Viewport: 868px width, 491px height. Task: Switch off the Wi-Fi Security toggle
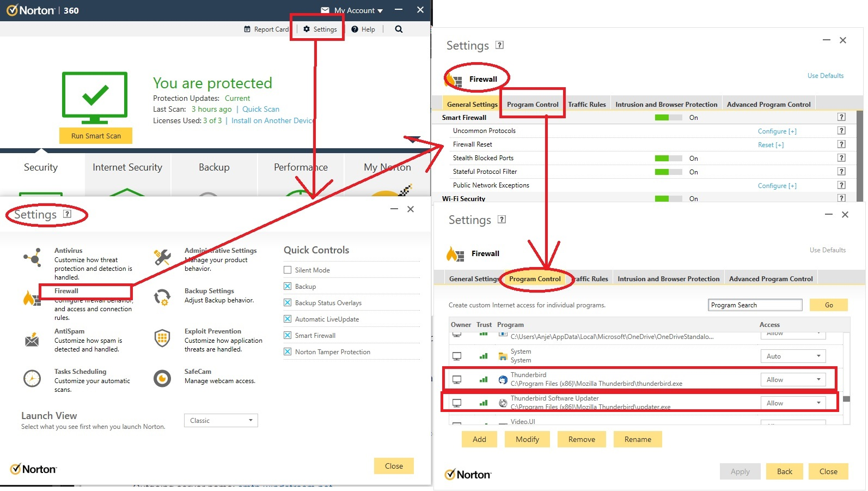pyautogui.click(x=668, y=199)
